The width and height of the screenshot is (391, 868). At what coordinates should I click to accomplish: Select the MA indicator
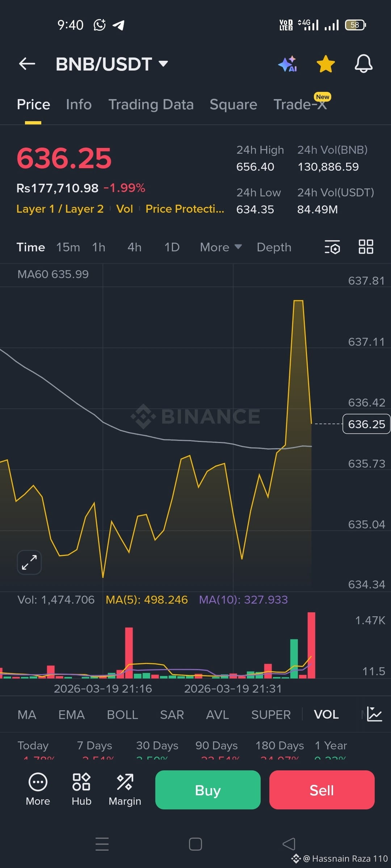point(27,715)
